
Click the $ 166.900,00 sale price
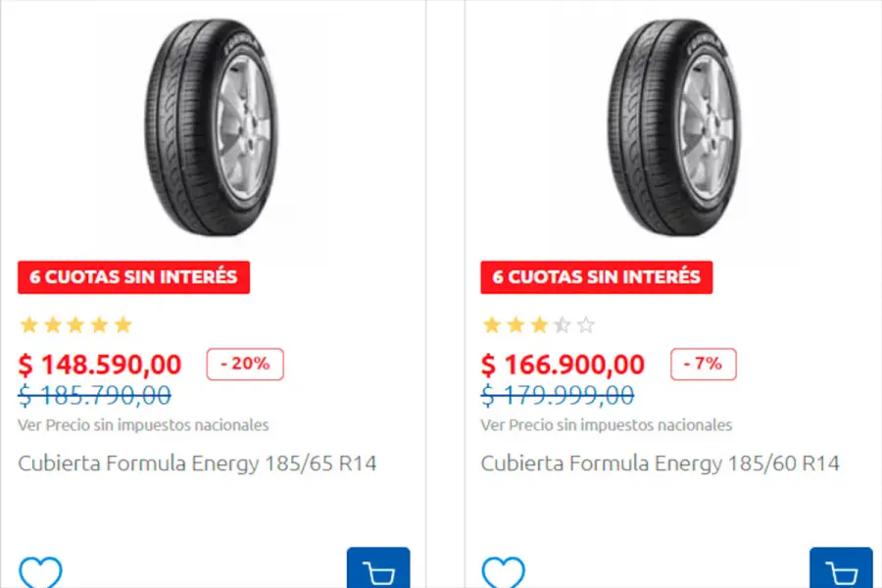point(563,365)
